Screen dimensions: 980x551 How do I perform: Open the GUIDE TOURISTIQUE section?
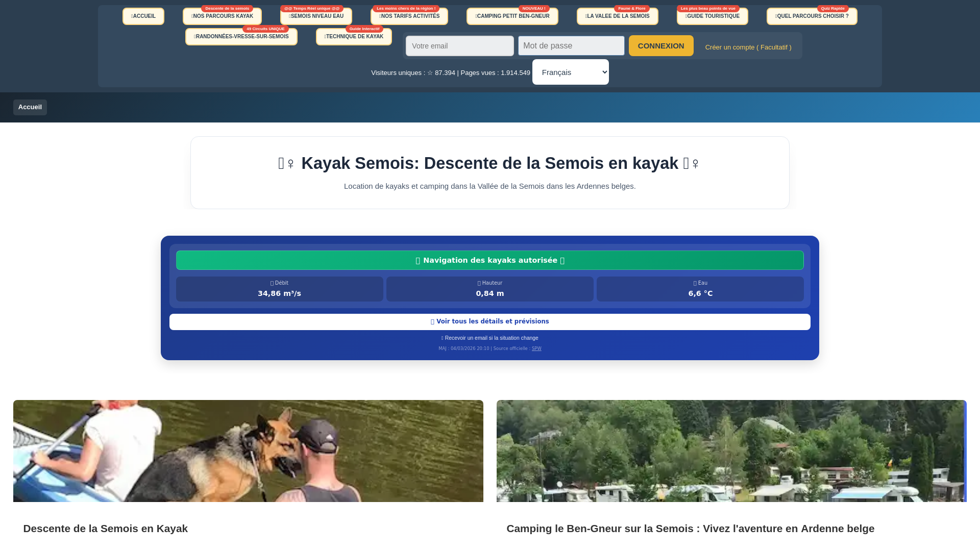[712, 16]
